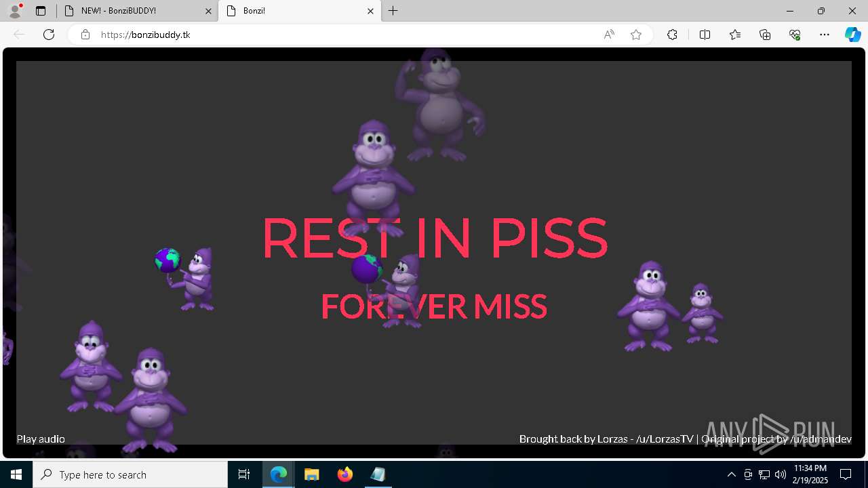Open the tab actions menu icon
Screen dimensions: 868x488
(41, 11)
